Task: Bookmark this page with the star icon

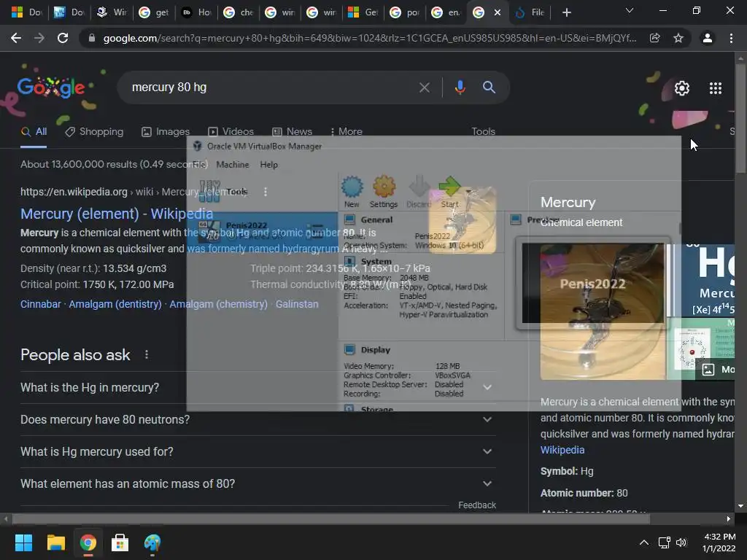Action: click(678, 38)
